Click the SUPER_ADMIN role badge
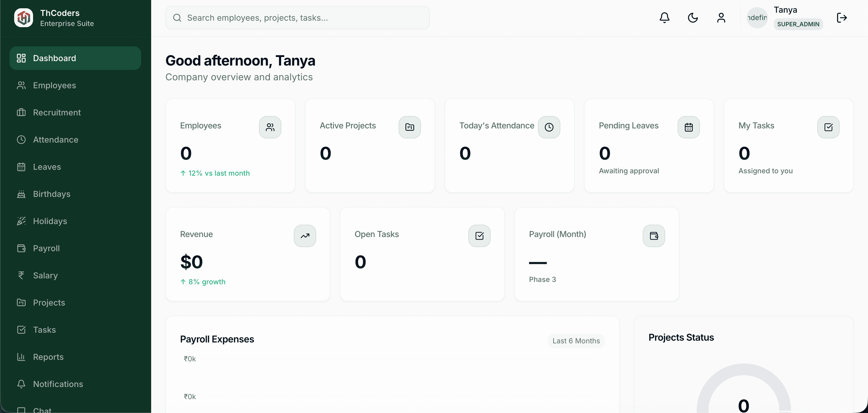The width and height of the screenshot is (868, 413). (x=798, y=24)
